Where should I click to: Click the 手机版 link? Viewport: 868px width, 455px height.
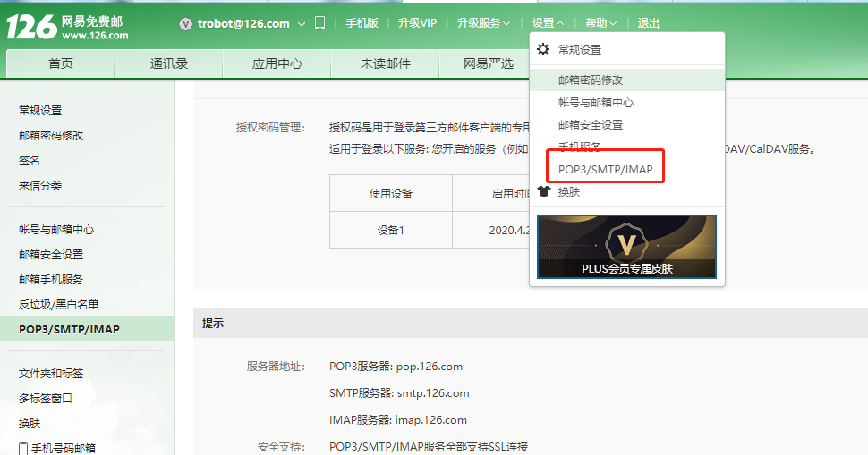(x=362, y=23)
